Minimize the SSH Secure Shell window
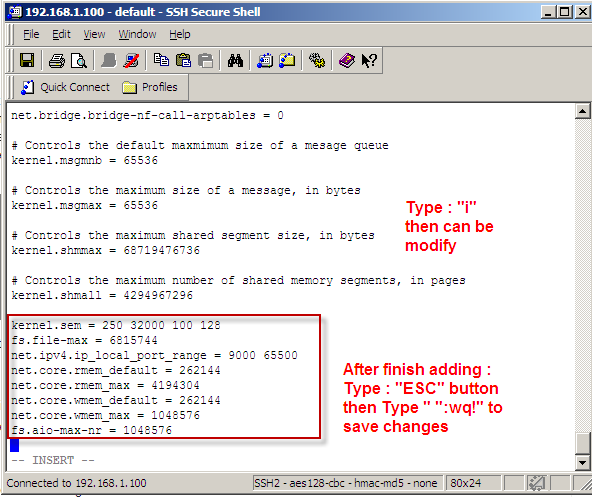Viewport: 592px width, 497px height. point(549,12)
